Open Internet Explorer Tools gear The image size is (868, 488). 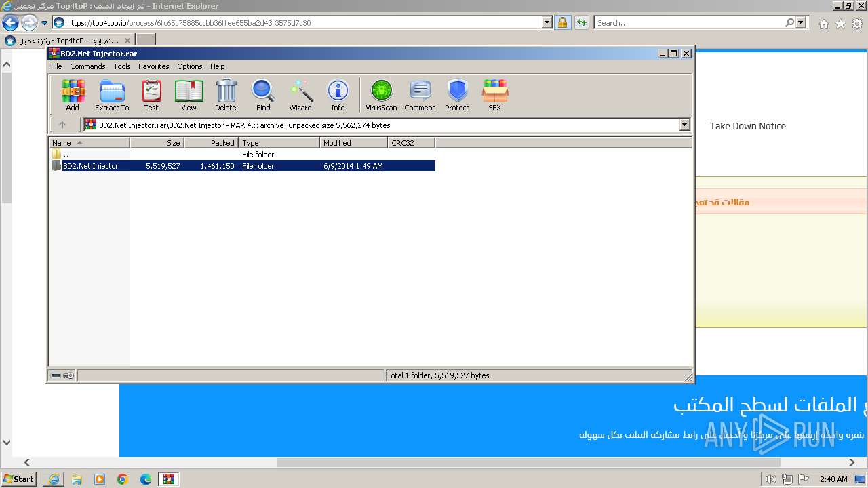click(857, 23)
